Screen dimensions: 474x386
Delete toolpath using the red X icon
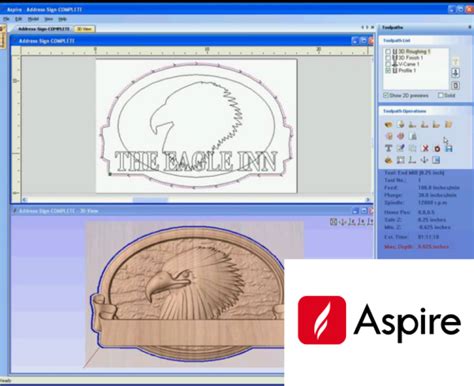tap(425, 148)
